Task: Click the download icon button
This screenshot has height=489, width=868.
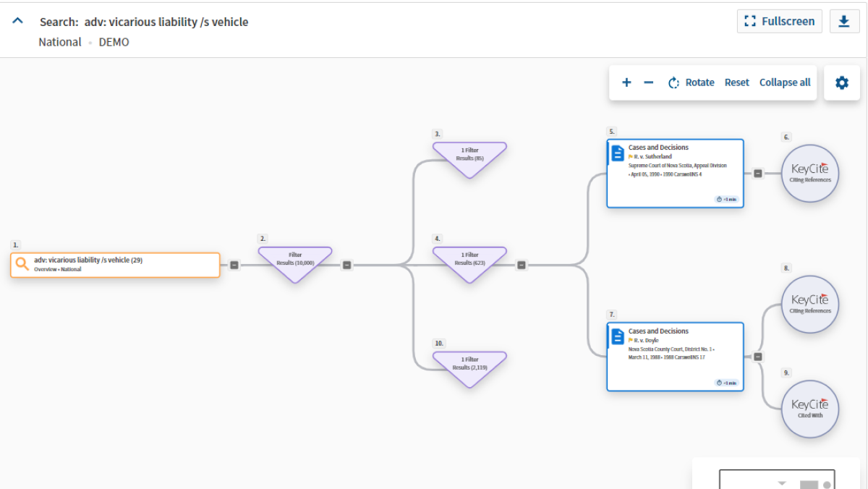Action: (843, 22)
